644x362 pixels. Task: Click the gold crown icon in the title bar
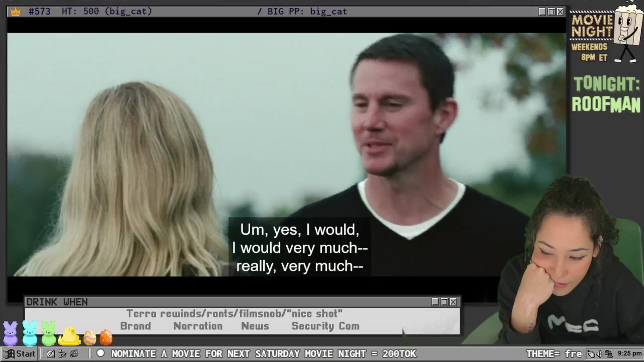point(15,12)
